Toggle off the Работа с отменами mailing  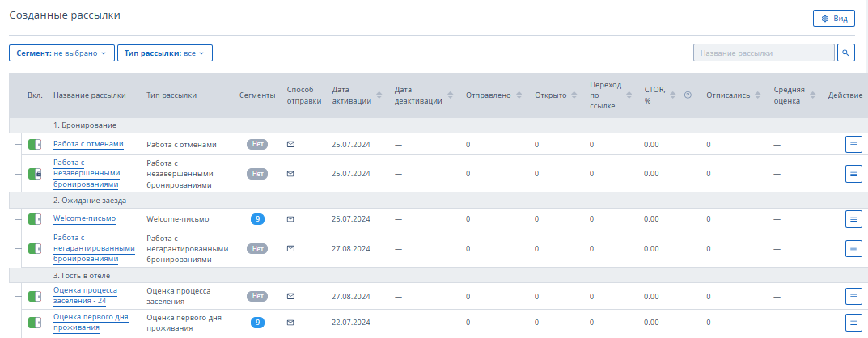pos(35,145)
